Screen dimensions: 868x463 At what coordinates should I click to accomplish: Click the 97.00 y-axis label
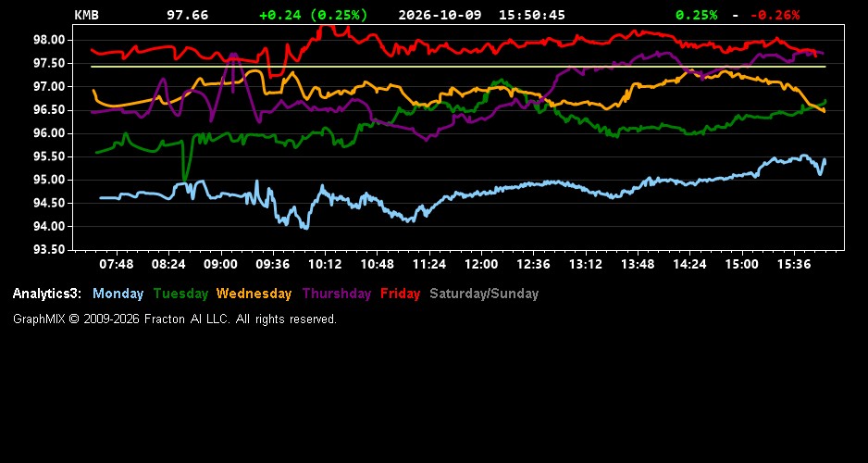[50, 86]
